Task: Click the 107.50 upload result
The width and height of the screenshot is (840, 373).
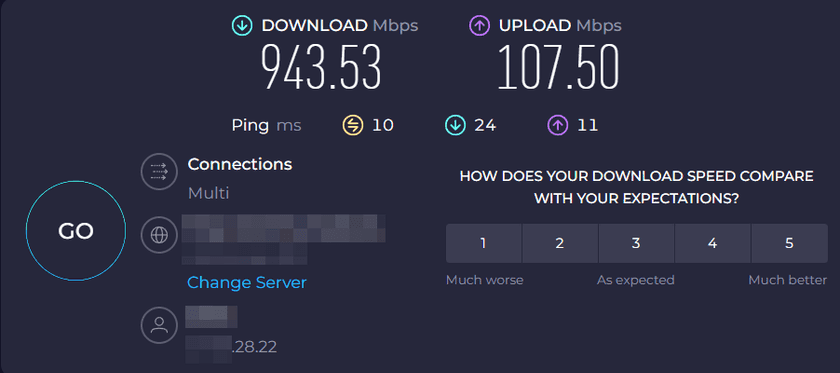Action: 558,67
